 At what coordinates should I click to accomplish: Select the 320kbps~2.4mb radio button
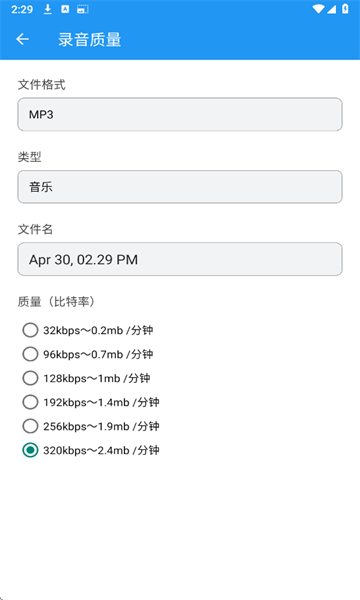click(x=30, y=450)
